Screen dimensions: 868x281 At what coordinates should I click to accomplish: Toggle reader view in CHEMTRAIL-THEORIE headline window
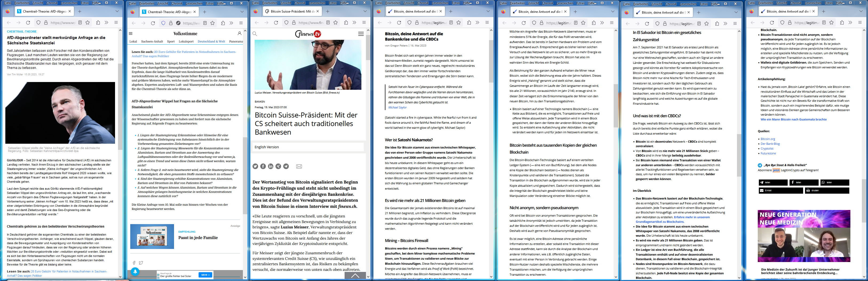click(80, 23)
